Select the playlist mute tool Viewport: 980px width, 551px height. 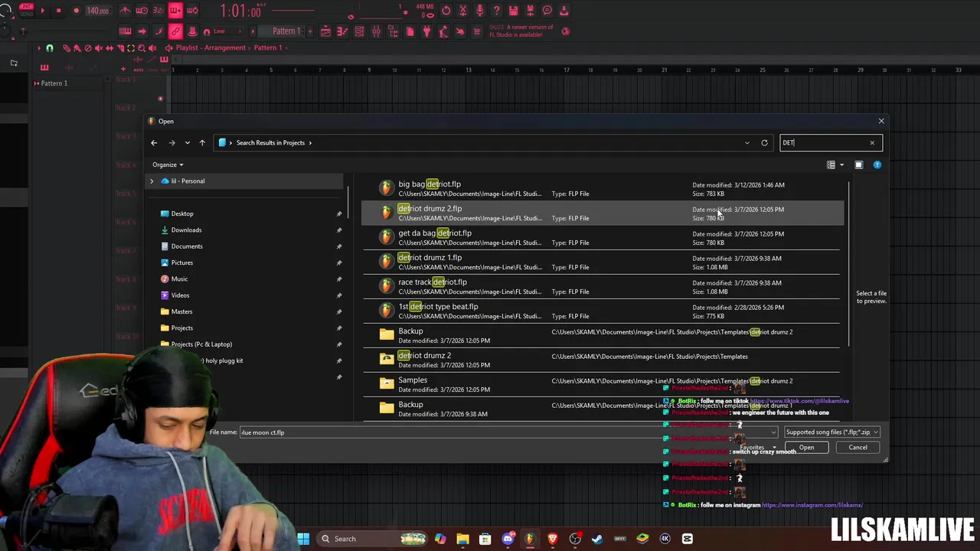click(99, 47)
